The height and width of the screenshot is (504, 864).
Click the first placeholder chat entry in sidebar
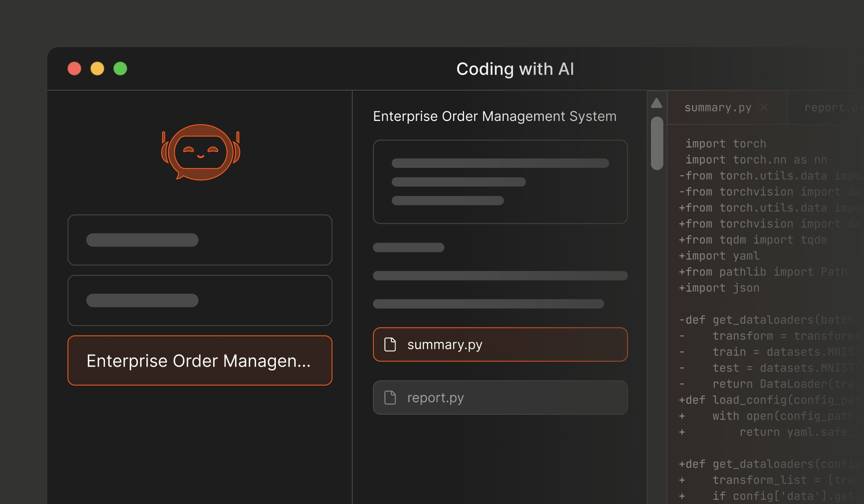pyautogui.click(x=200, y=240)
